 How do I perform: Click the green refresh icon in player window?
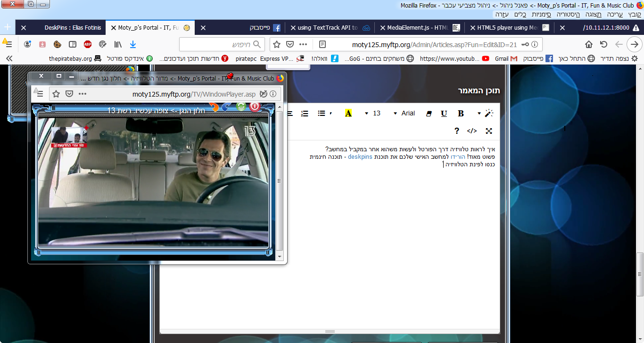pyautogui.click(x=241, y=106)
